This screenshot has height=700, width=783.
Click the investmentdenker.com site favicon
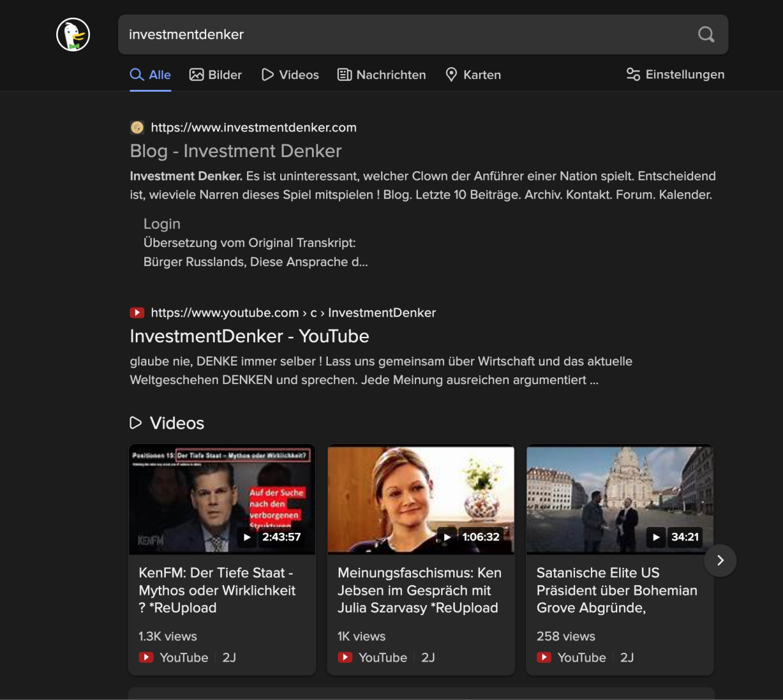coord(137,127)
